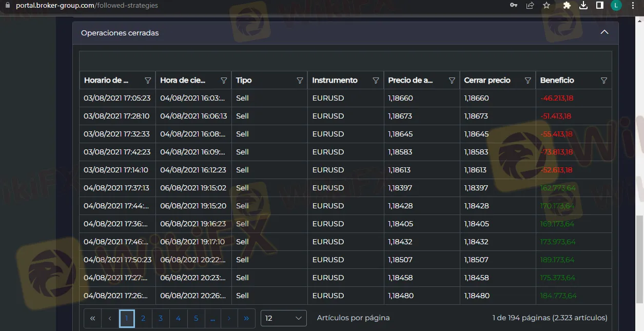Sort by Instrumento column header
This screenshot has width=644, height=331.
click(335, 81)
